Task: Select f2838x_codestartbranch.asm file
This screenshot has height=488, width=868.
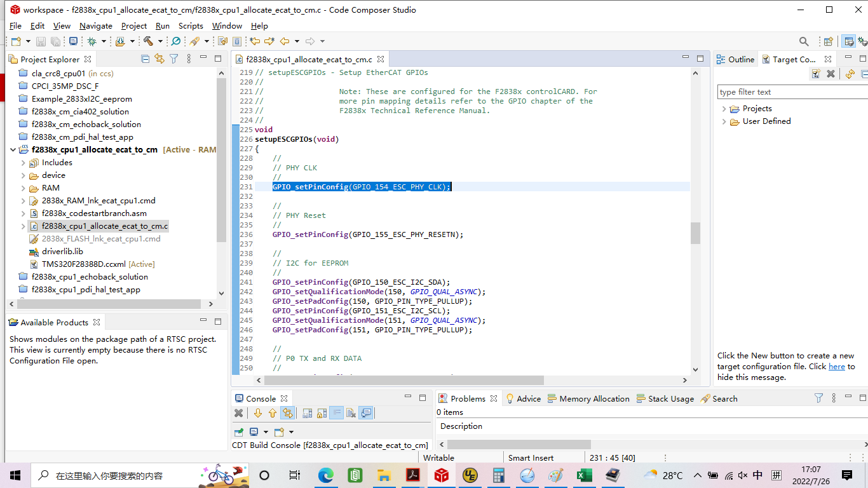Action: [x=94, y=213]
